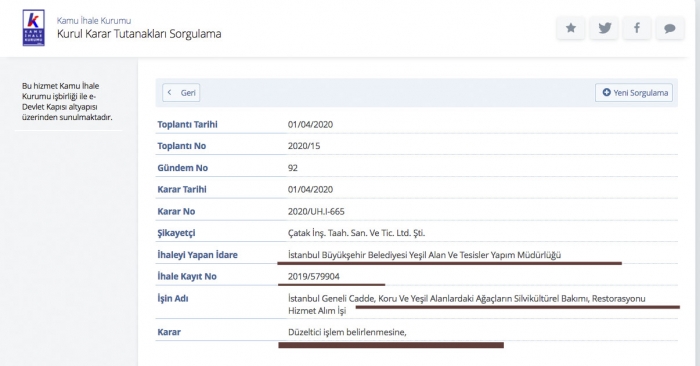Go back with the Geri button
Viewport: 700px width, 366px height.
coord(181,93)
